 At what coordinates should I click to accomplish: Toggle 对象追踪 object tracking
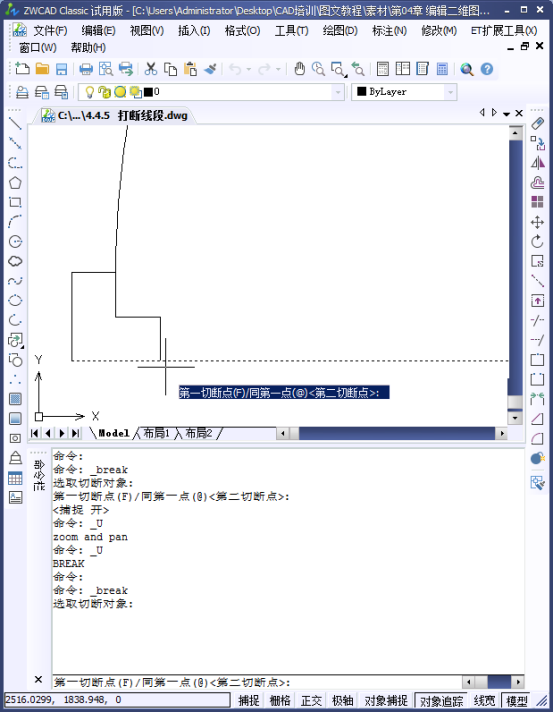[441, 701]
